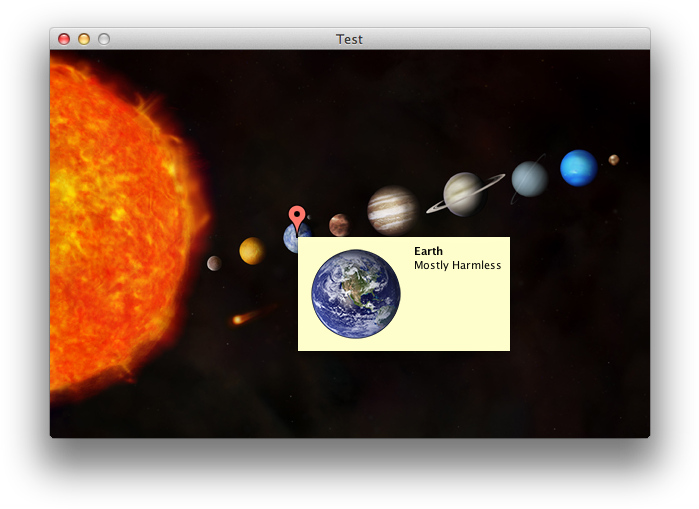Click the Earth image in the tooltip
The height and width of the screenshot is (509, 699).
[356, 294]
